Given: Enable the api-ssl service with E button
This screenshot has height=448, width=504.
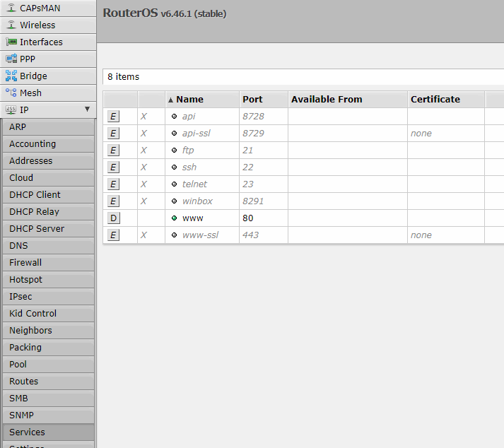Looking at the screenshot, I should 113,134.
